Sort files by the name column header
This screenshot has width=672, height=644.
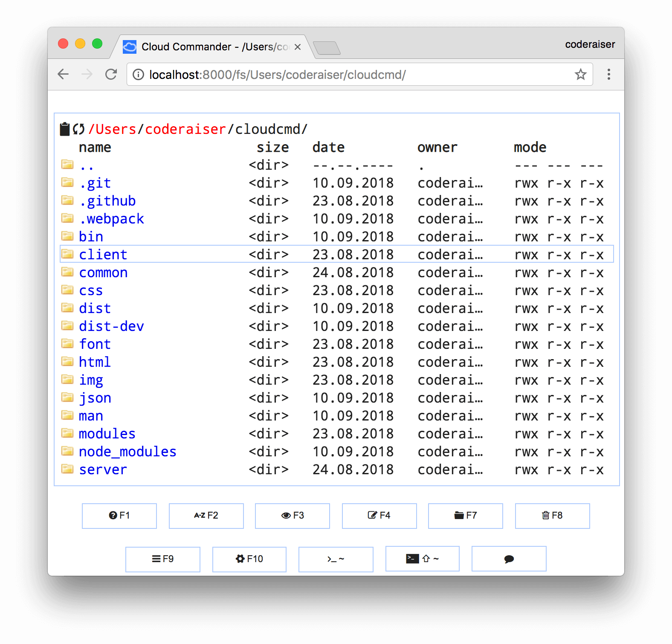pyautogui.click(x=95, y=148)
